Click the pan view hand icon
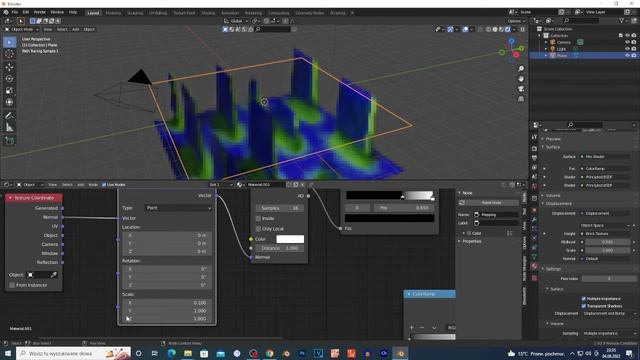Screen dimensions: 640x360 [521, 78]
